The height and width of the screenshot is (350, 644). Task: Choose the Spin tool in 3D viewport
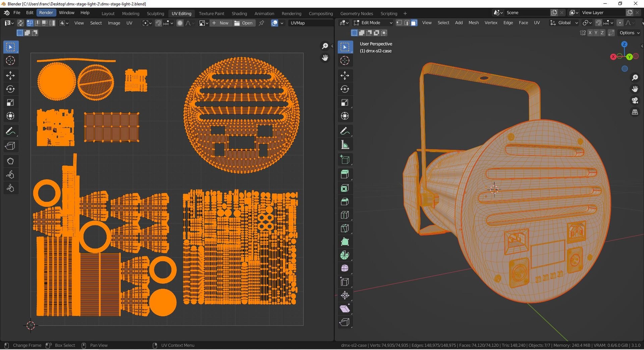click(345, 255)
